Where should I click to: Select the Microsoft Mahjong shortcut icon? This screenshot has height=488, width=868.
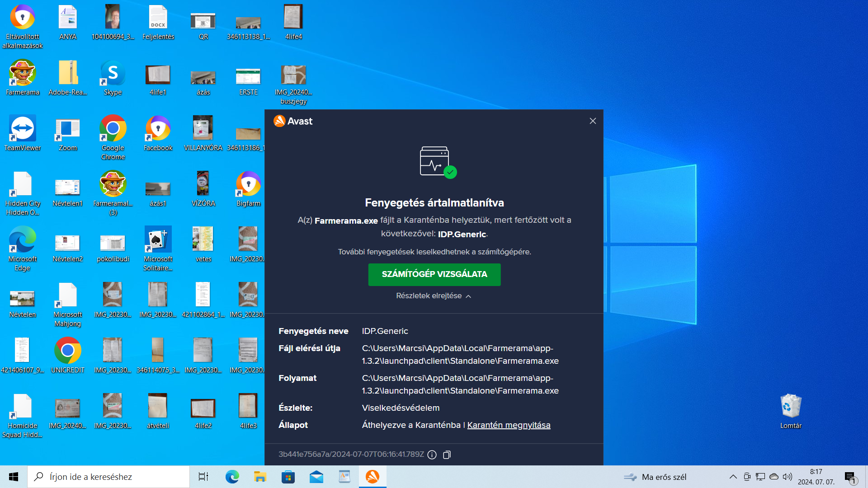68,305
